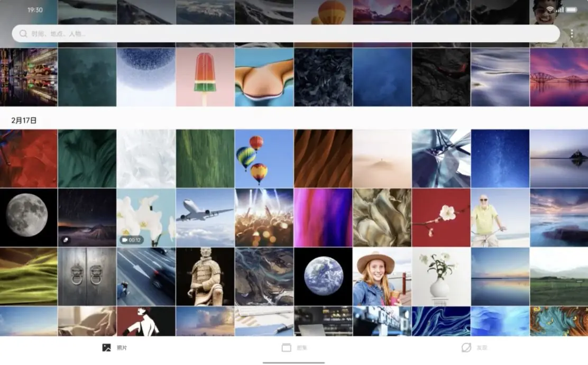
Task: Open the three-dot more options menu
Action: coord(572,34)
